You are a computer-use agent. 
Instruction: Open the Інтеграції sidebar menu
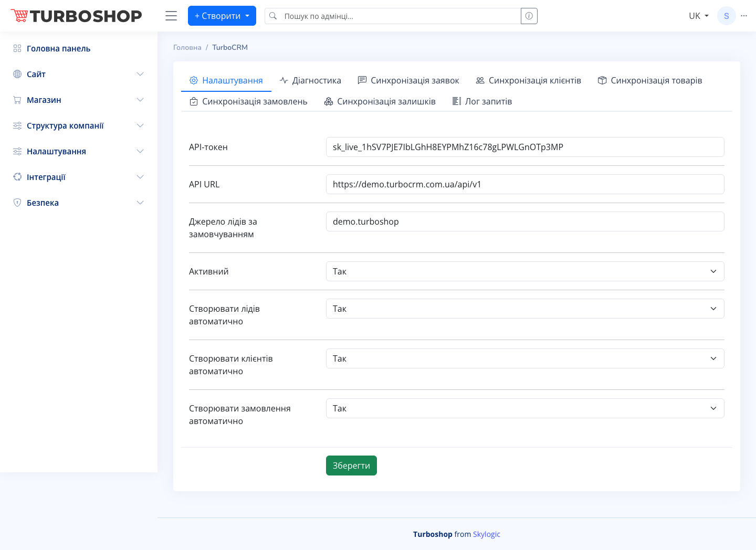click(79, 177)
